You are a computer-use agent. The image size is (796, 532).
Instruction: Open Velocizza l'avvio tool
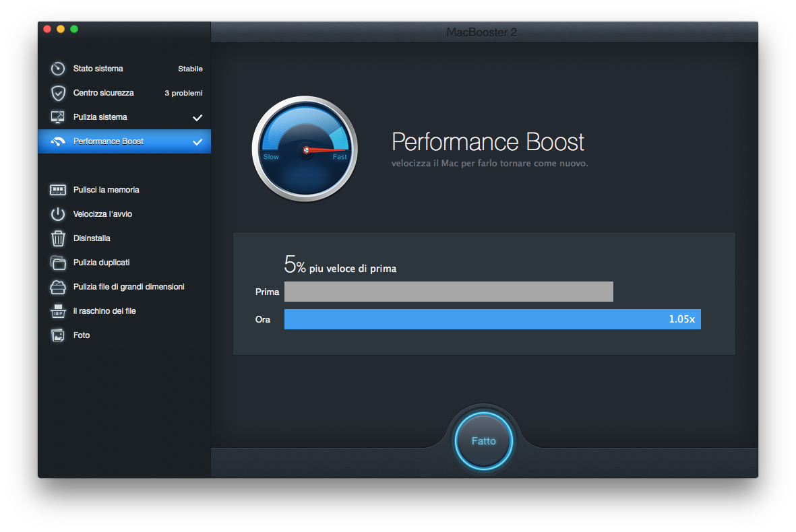[125, 214]
